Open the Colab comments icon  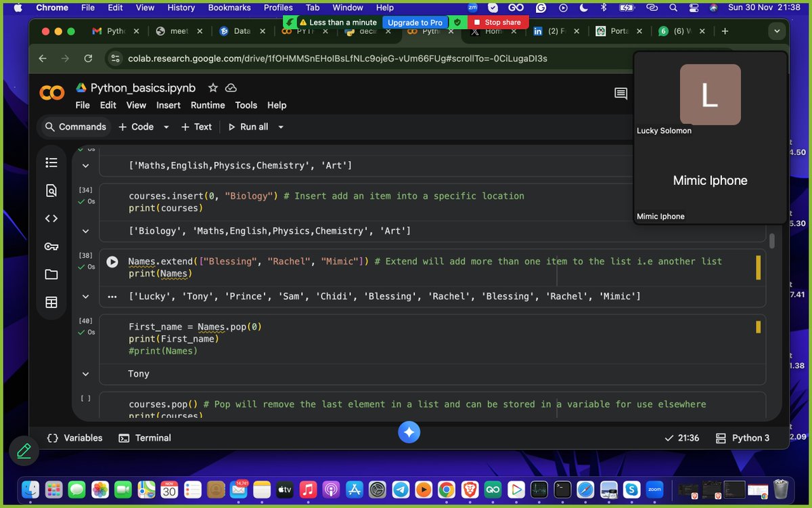click(x=621, y=93)
